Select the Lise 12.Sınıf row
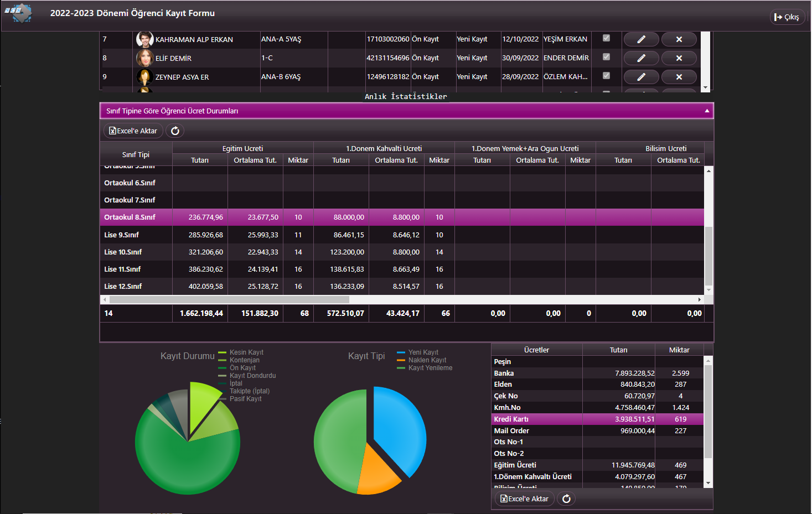The height and width of the screenshot is (514, 812). click(402, 286)
